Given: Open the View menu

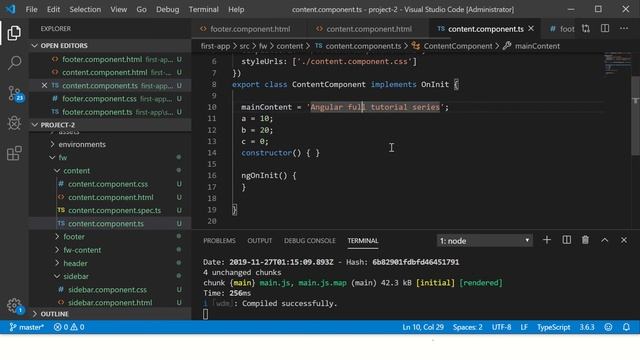Looking at the screenshot, I should (x=118, y=9).
